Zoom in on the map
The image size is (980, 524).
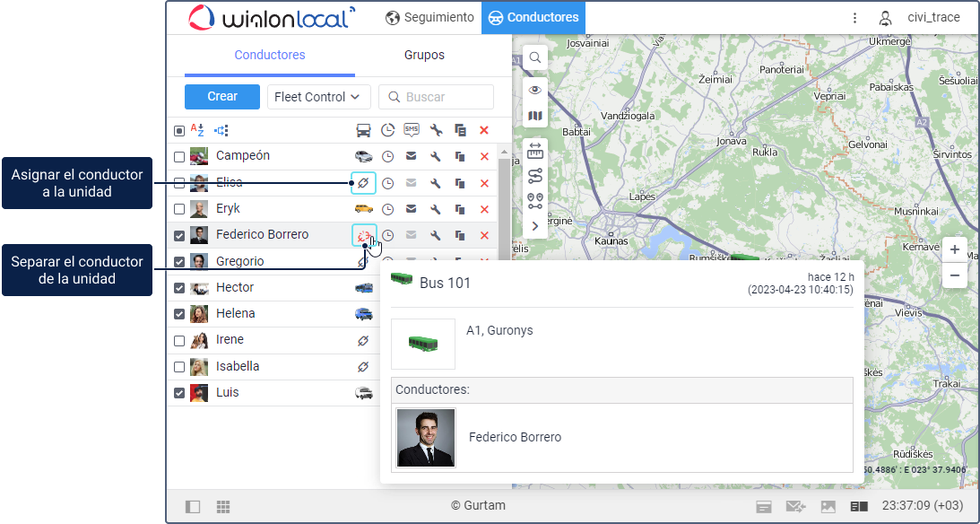coord(954,250)
